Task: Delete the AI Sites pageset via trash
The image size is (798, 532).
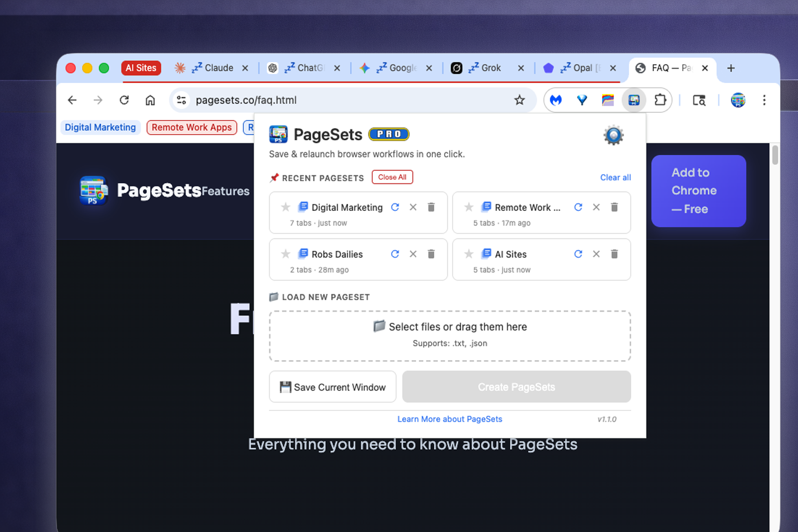Action: [x=614, y=254]
